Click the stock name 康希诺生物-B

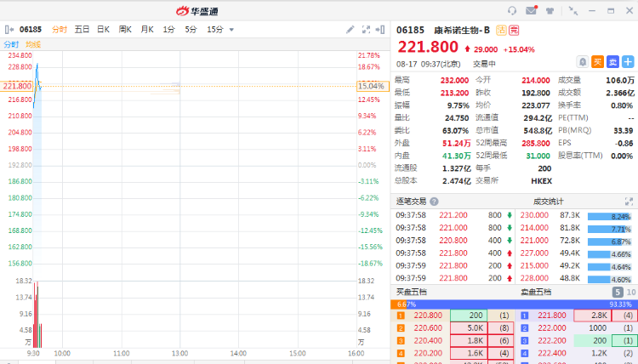(462, 30)
